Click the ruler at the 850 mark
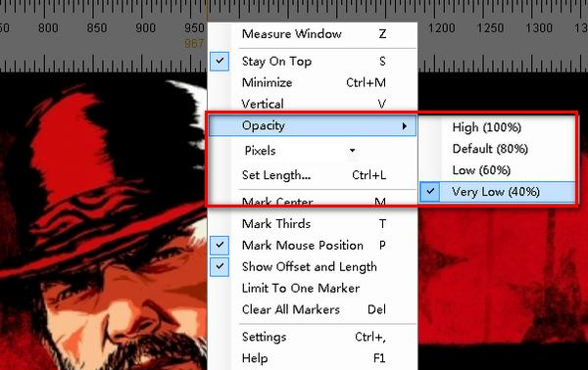This screenshot has width=588, height=370. pos(97,28)
